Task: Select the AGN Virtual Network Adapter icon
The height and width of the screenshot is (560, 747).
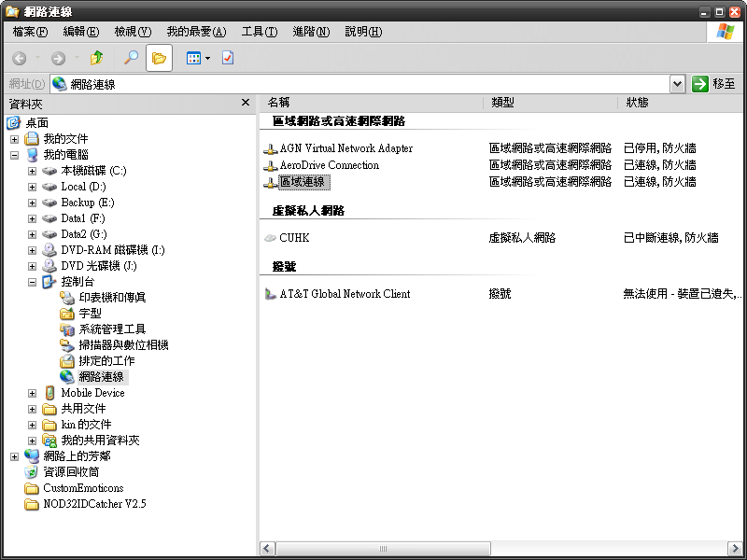Action: tap(271, 148)
